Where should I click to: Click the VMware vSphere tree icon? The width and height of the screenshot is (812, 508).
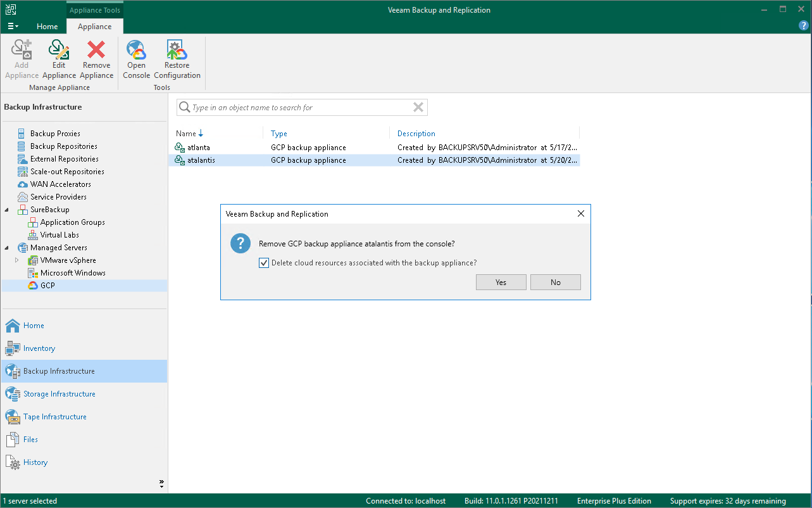tap(33, 260)
